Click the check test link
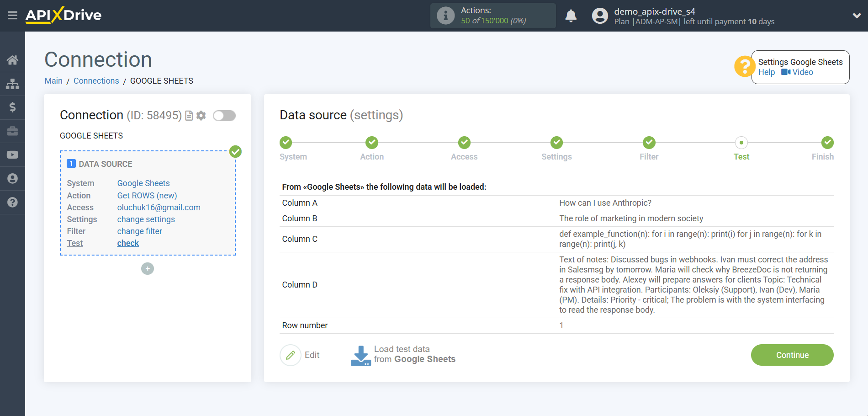 tap(128, 243)
